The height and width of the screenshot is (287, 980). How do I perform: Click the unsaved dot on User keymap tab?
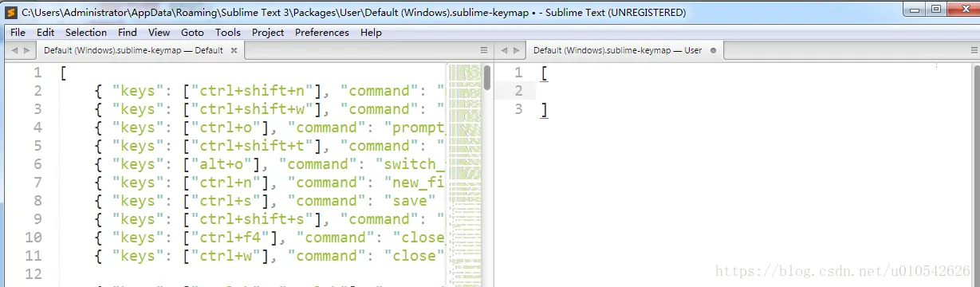point(713,50)
